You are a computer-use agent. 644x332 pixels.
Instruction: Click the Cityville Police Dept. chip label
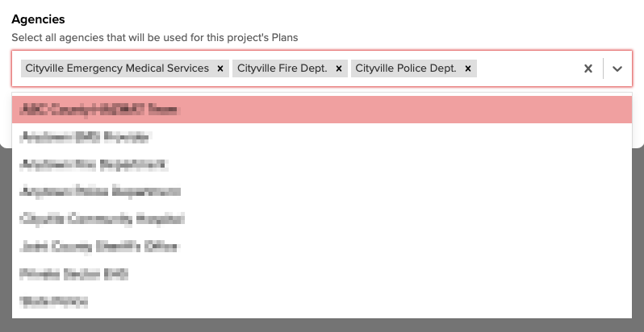406,68
